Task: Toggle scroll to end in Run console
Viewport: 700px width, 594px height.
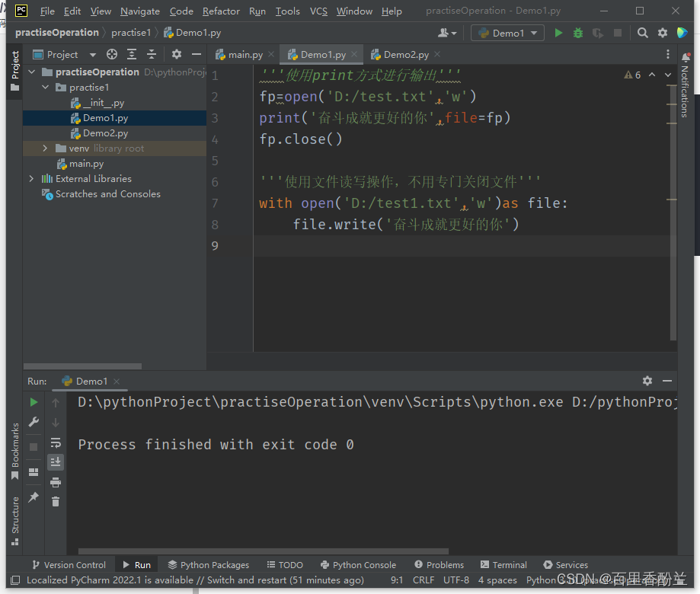Action: [56, 462]
